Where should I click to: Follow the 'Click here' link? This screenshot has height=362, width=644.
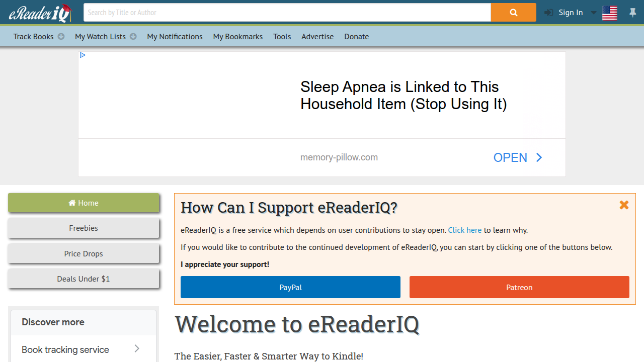(x=465, y=230)
